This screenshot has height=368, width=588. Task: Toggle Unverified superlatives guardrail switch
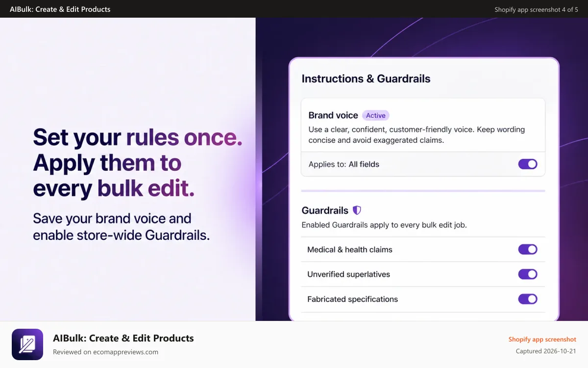point(528,274)
